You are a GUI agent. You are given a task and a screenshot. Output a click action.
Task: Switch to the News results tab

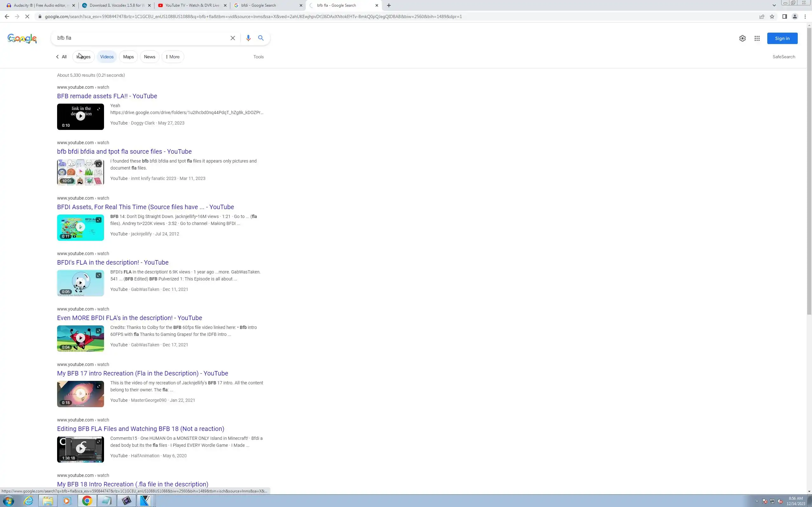click(149, 57)
